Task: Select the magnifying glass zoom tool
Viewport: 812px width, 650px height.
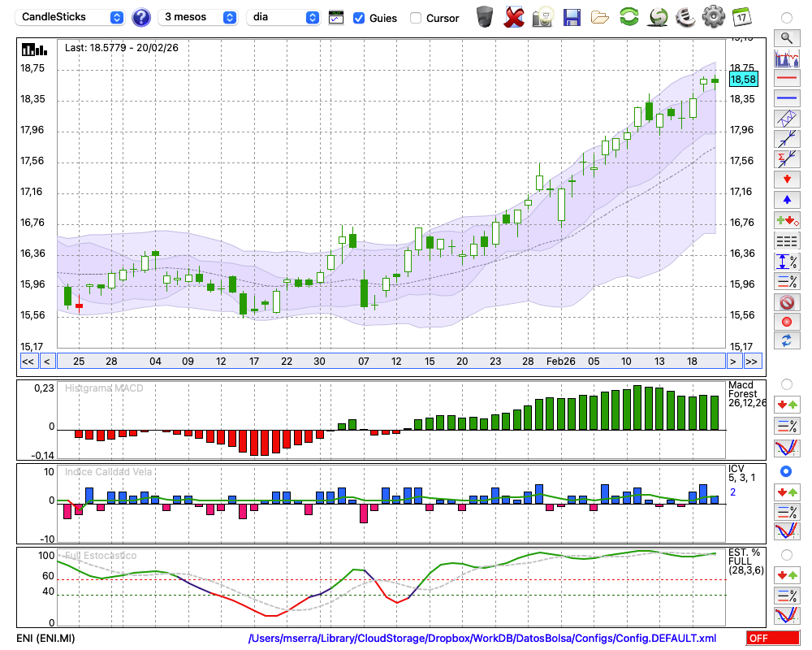Action: click(786, 37)
